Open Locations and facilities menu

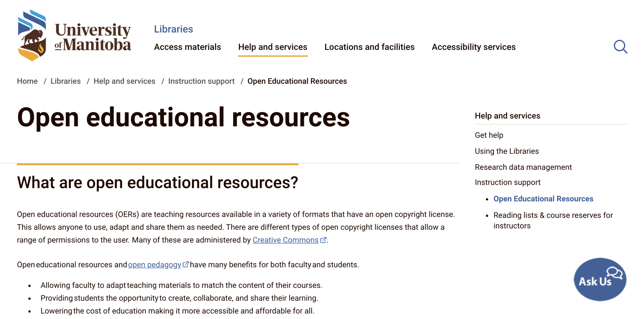tap(369, 47)
